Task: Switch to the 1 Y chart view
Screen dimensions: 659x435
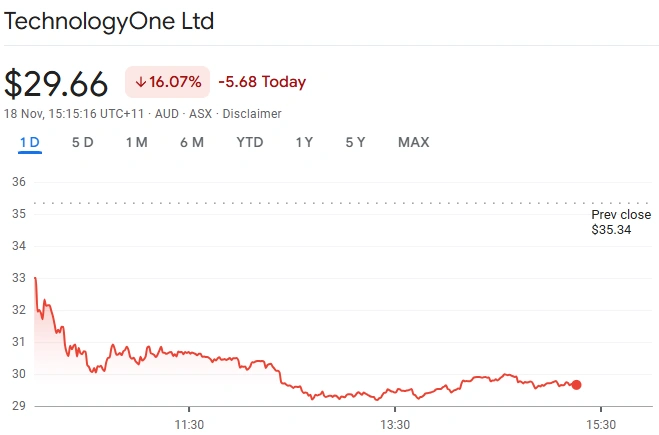Action: (x=304, y=142)
